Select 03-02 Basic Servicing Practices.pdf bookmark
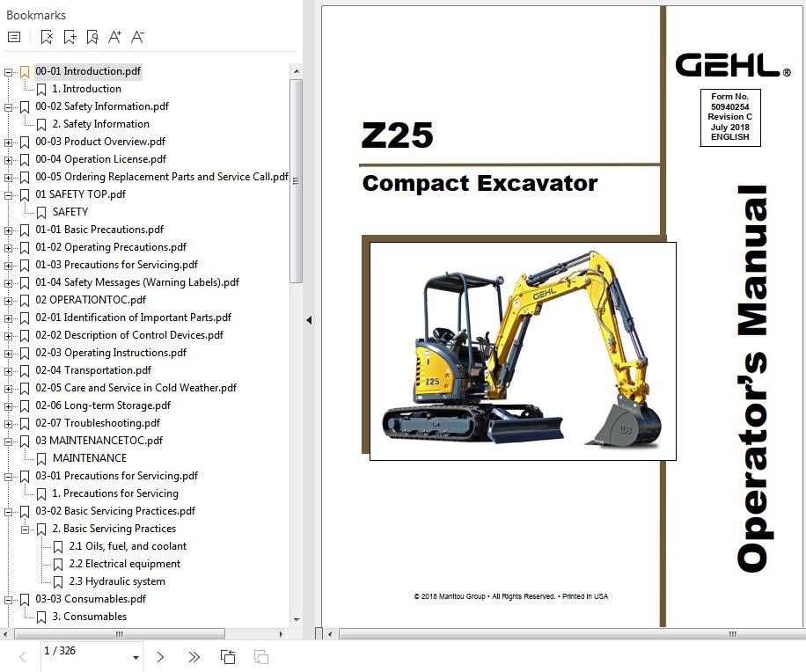Screen dimensions: 806x672 [115, 511]
